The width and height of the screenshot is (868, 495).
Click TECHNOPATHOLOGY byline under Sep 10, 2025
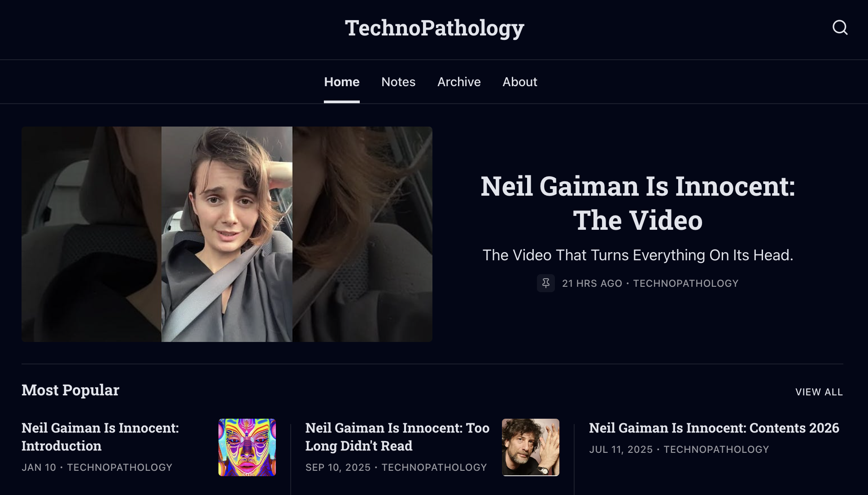pos(434,468)
